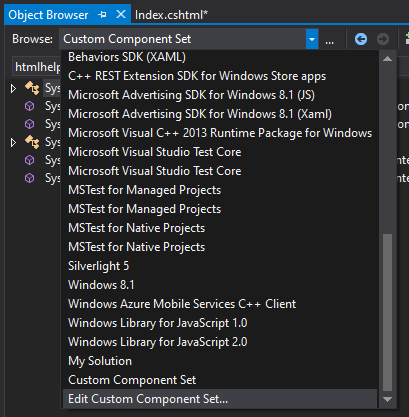Choose My Solution in the dropdown list
Image resolution: width=409 pixels, height=417 pixels.
220,361
